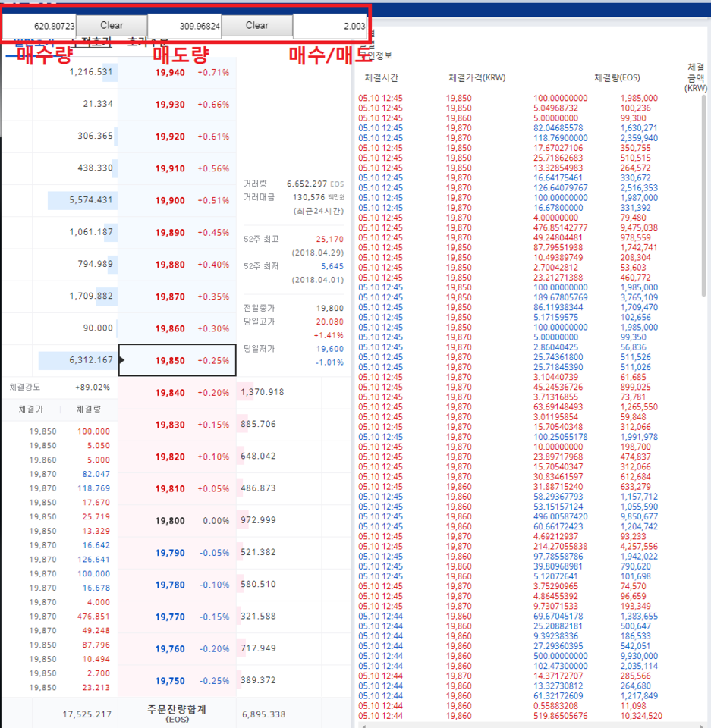
Task: Select the 309.96824 sell volume field
Action: pyautogui.click(x=184, y=26)
